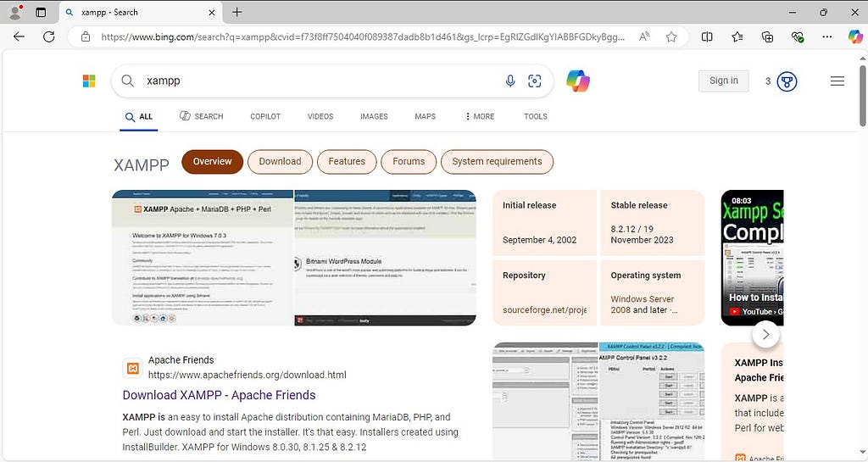Open the Browser essentials heart icon
The height and width of the screenshot is (462, 868).
pos(797,37)
